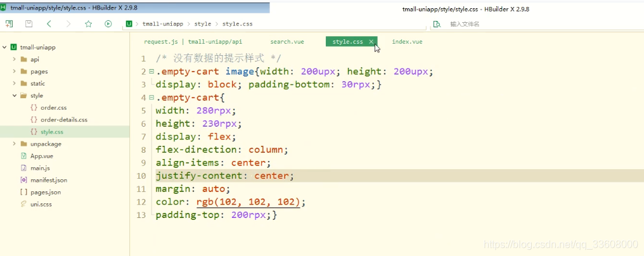Click the unpackage folder icon

pyautogui.click(x=24, y=144)
